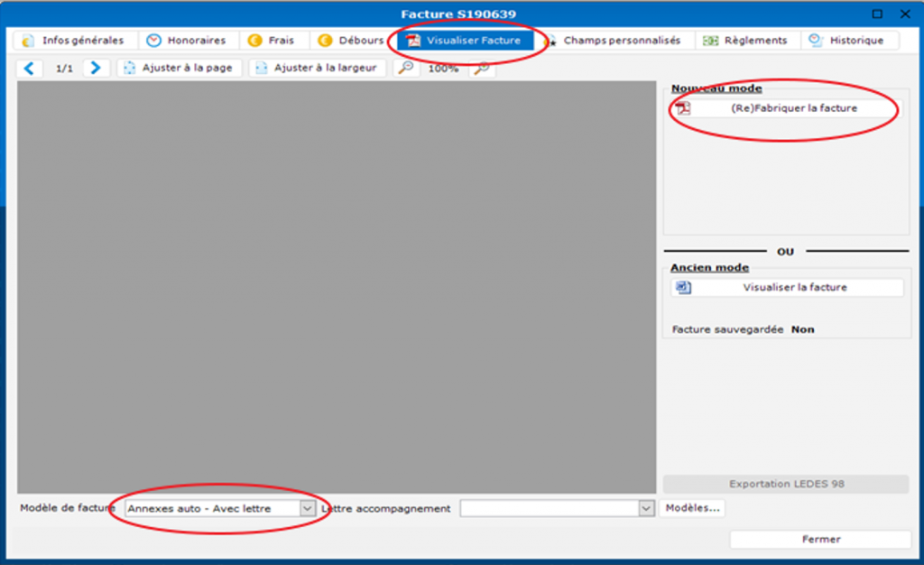Switch to the Honoraires tab
Screen dimensions: 924x565
187,41
